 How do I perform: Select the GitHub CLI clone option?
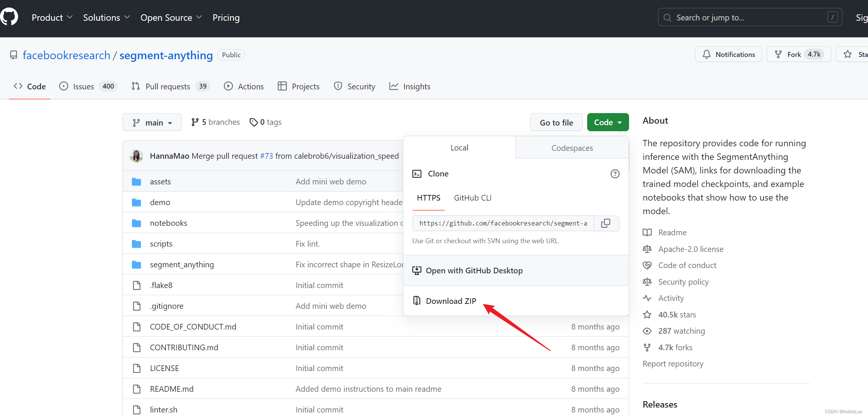point(473,198)
